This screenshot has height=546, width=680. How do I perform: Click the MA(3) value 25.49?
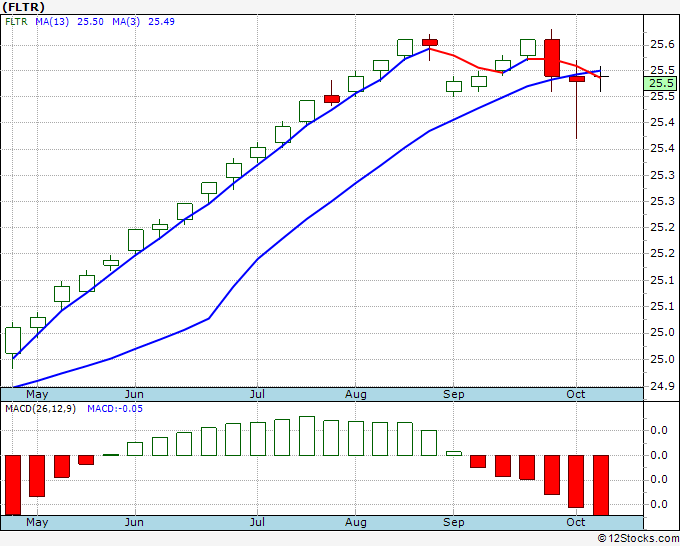[161, 22]
